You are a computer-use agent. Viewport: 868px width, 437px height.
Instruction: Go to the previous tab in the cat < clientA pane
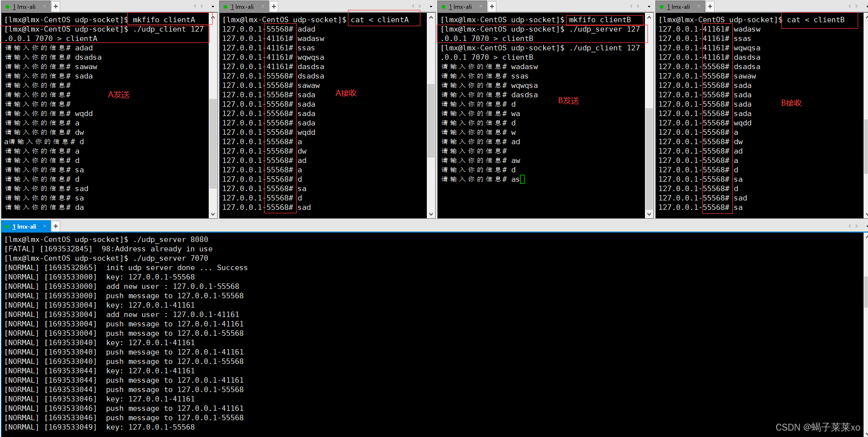413,6
